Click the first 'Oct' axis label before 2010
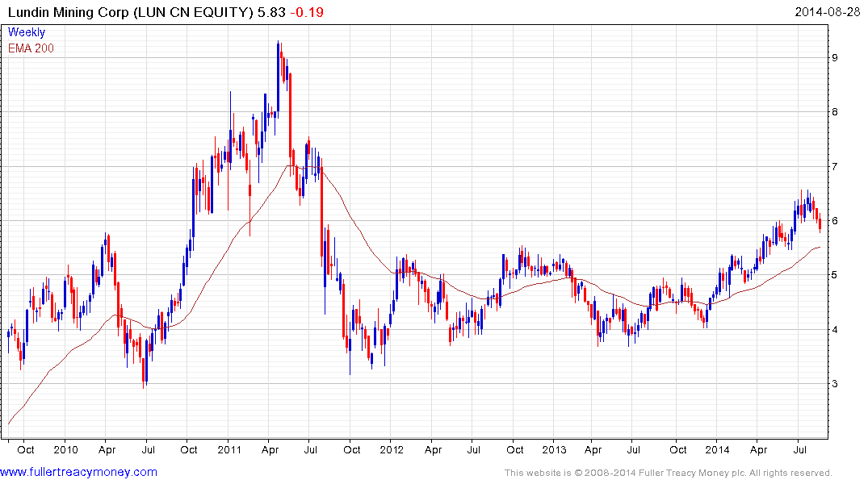This screenshot has width=868, height=484. pos(26,449)
